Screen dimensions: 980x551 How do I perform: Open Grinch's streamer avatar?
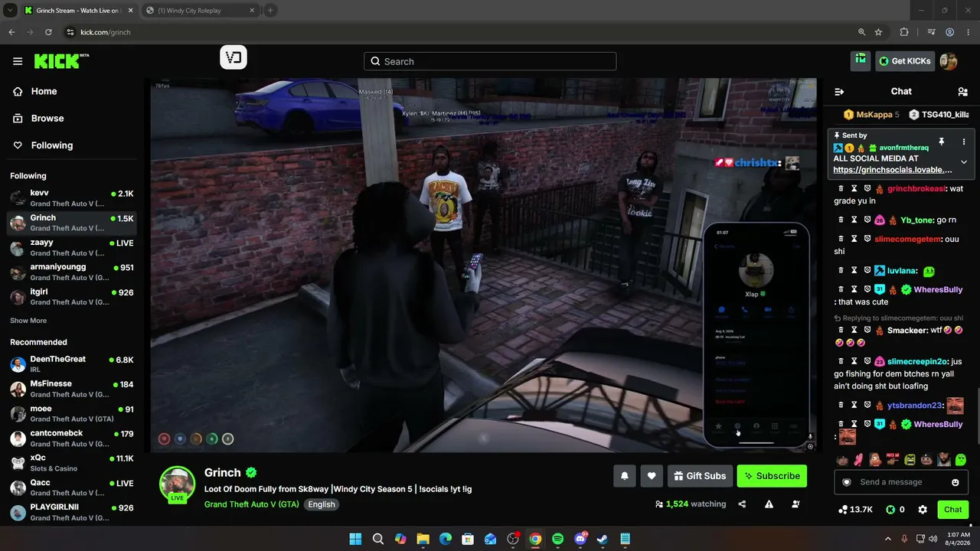177,484
